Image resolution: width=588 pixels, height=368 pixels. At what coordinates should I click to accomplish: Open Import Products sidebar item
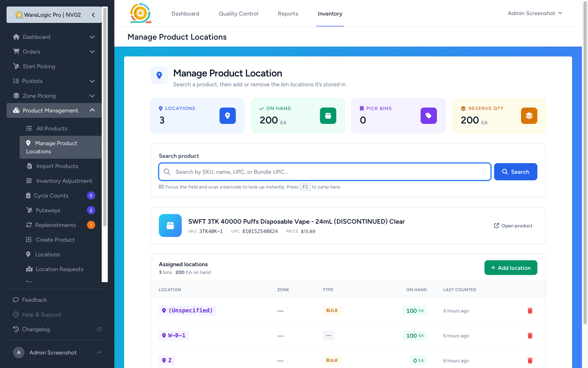coord(60,166)
